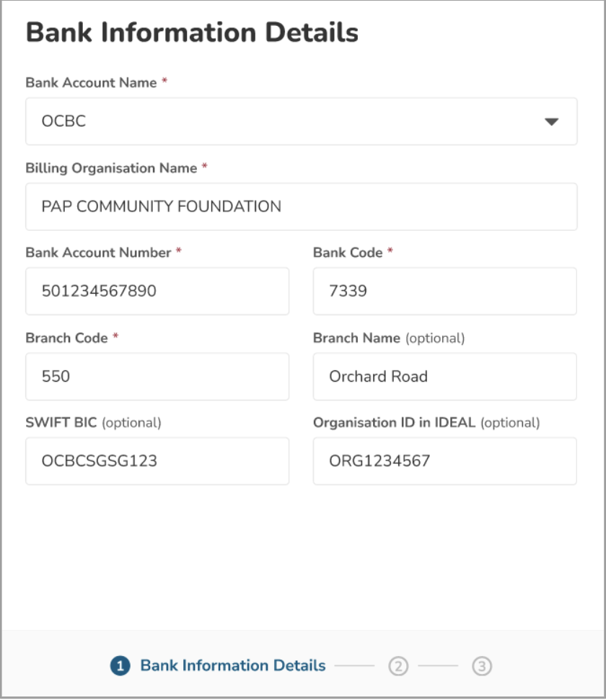Jump to step 3 in the stepper

pyautogui.click(x=482, y=666)
